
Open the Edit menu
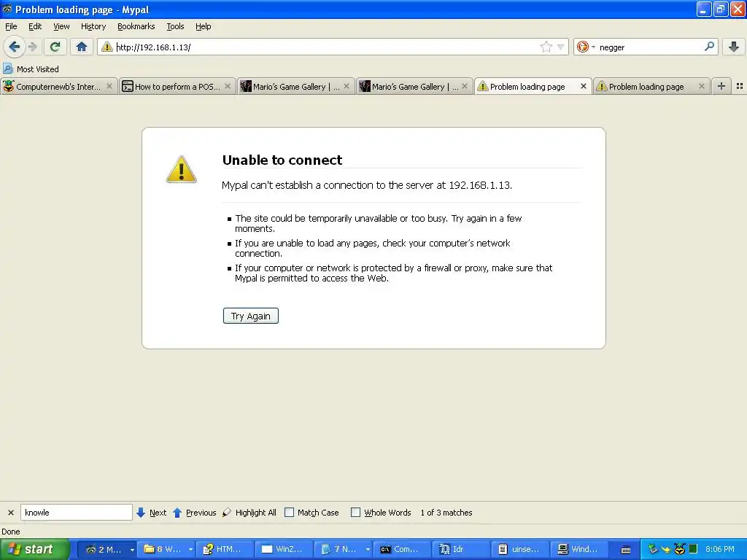point(35,26)
